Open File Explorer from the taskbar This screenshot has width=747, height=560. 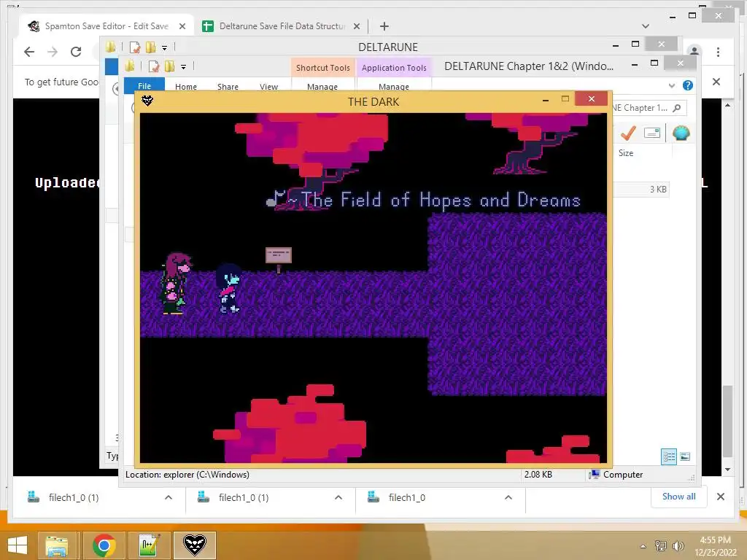[57, 545]
